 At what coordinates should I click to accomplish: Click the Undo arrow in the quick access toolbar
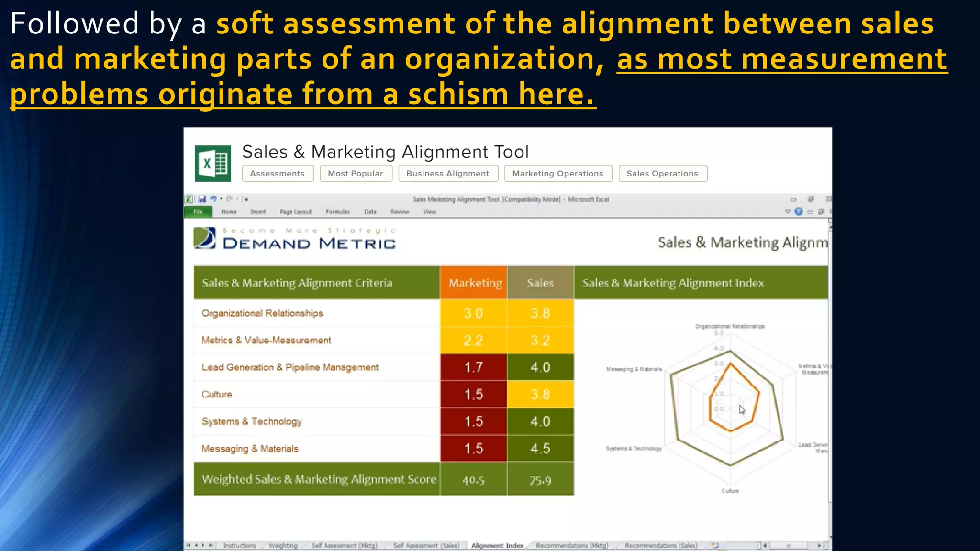pos(213,199)
